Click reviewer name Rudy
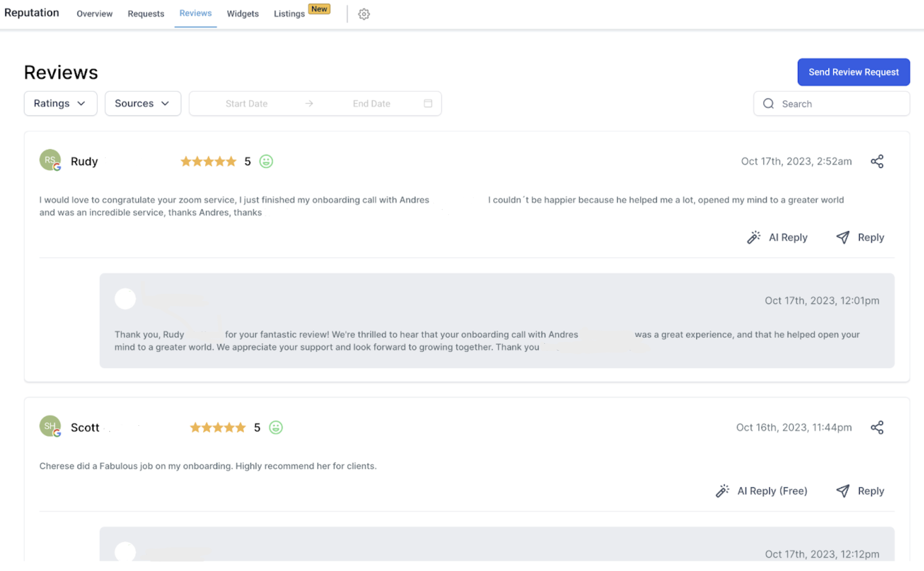Screen dimensions: 924x571 [84, 161]
